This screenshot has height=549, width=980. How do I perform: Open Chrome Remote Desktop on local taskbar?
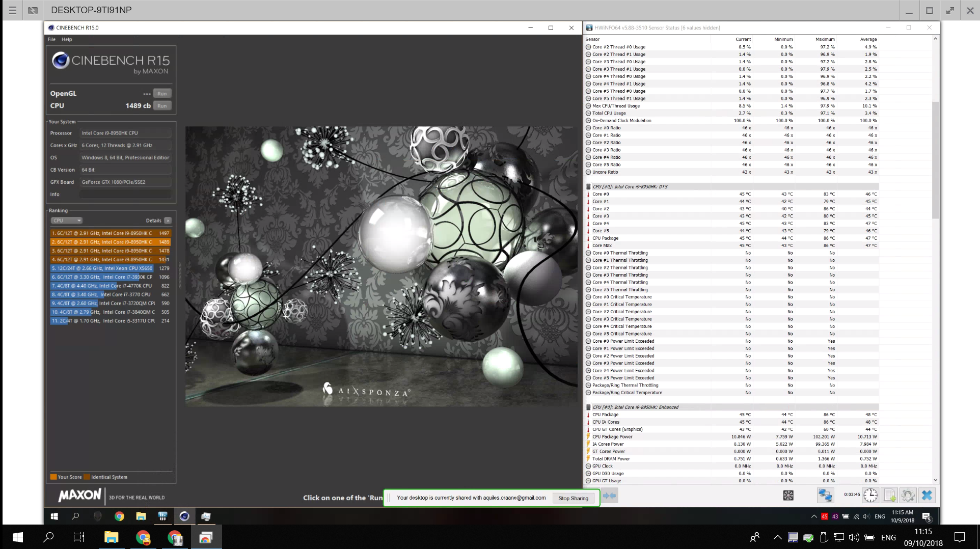(x=206, y=537)
